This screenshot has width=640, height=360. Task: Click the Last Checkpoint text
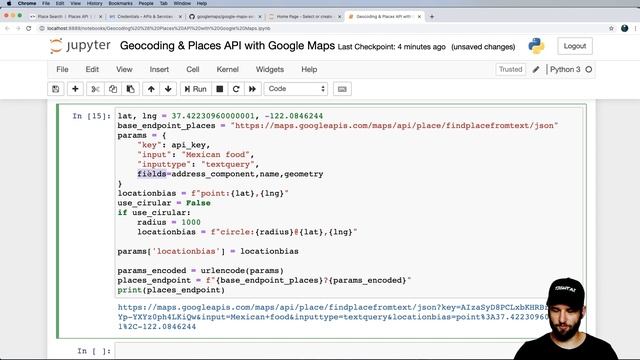(391, 47)
